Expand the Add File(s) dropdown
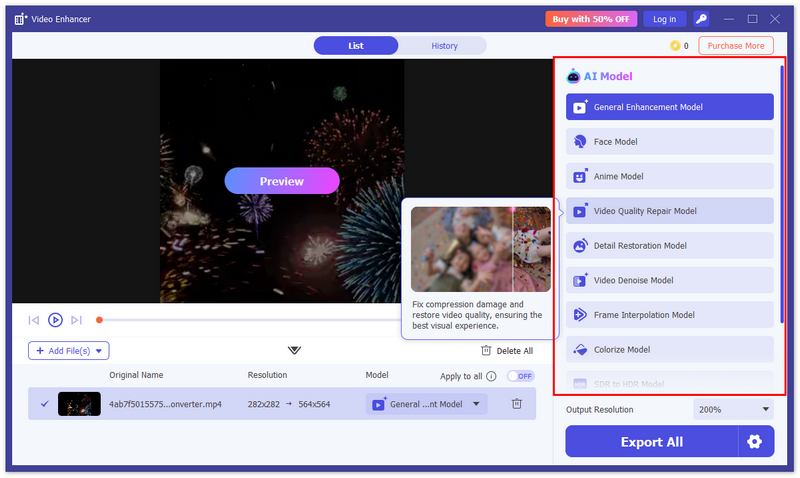This screenshot has height=478, width=800. point(98,351)
